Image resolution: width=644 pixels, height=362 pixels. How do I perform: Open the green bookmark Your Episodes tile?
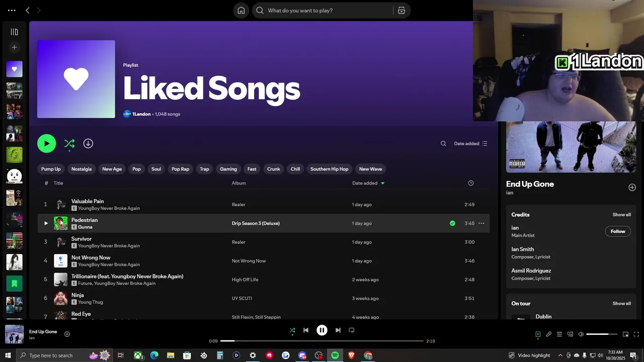click(14, 284)
